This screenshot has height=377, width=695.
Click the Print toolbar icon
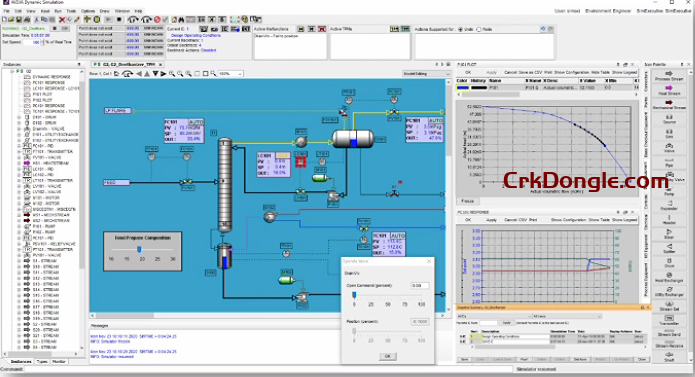(x=27, y=19)
